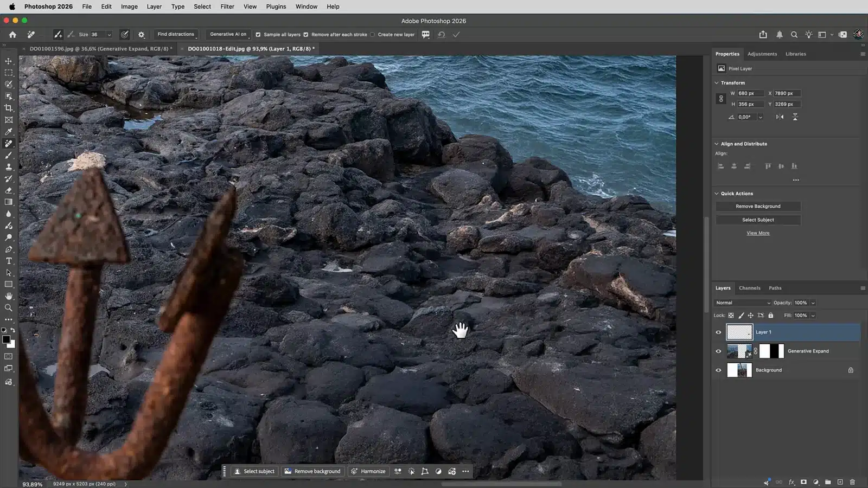Select the Layer 1 thumbnail

tap(739, 332)
